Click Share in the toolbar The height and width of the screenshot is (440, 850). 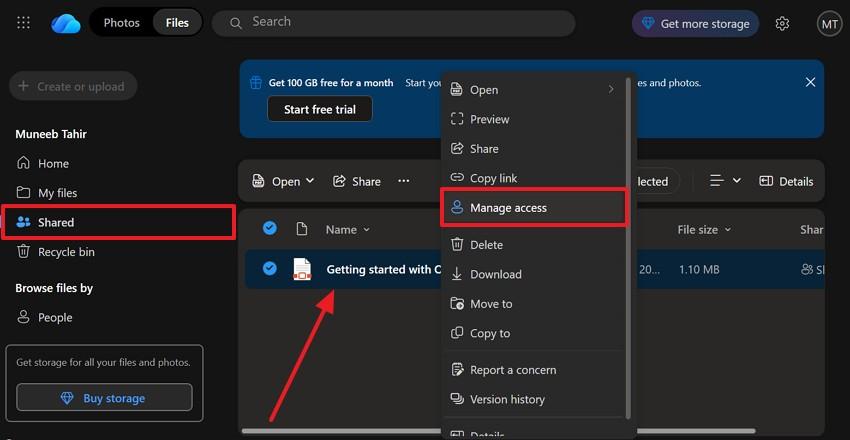pos(357,181)
